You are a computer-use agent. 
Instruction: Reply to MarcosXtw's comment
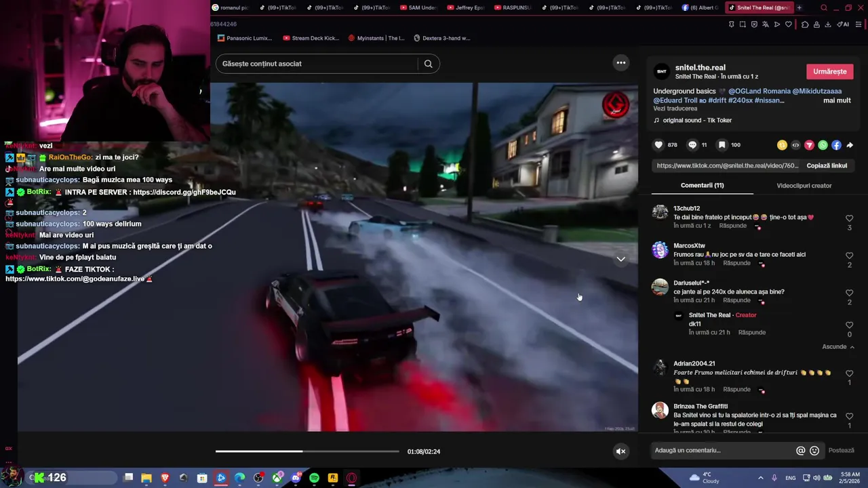pos(736,263)
